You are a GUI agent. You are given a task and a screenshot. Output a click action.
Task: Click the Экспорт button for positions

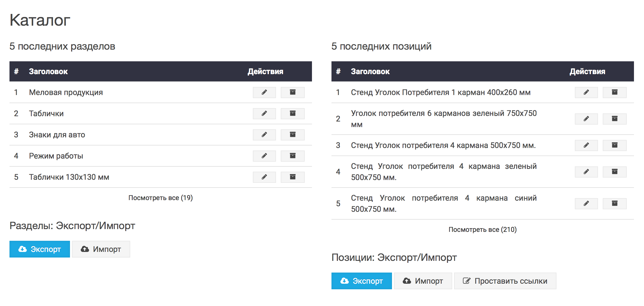tap(362, 281)
